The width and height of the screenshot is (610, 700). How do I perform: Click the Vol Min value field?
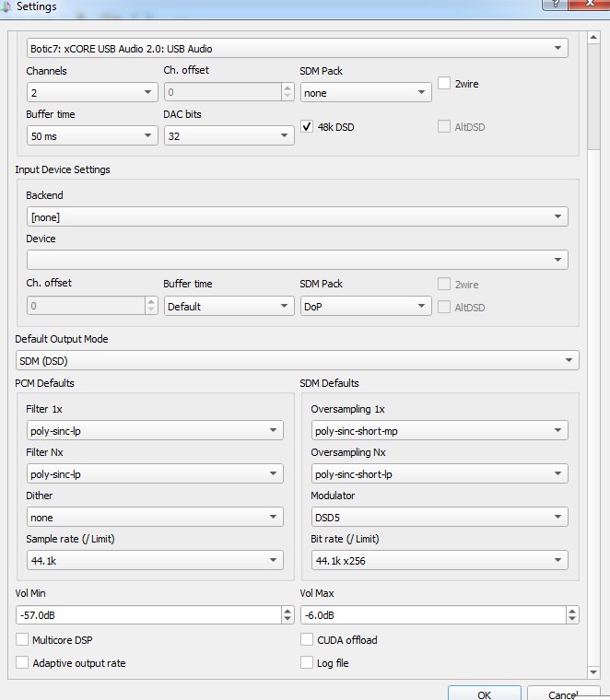point(147,615)
